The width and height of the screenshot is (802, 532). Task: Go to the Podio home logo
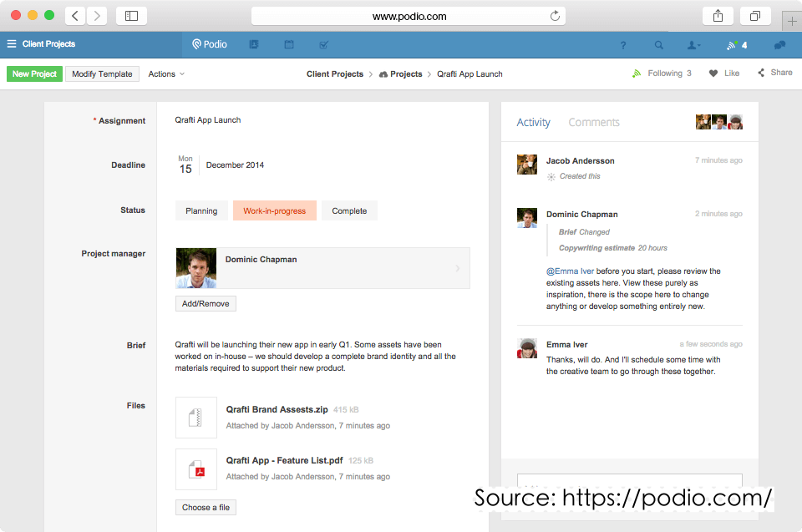[x=209, y=44]
